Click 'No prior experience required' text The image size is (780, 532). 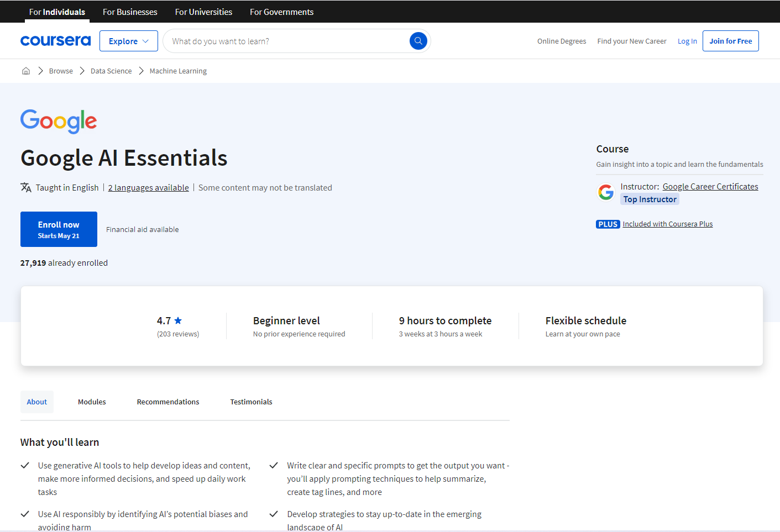click(299, 334)
